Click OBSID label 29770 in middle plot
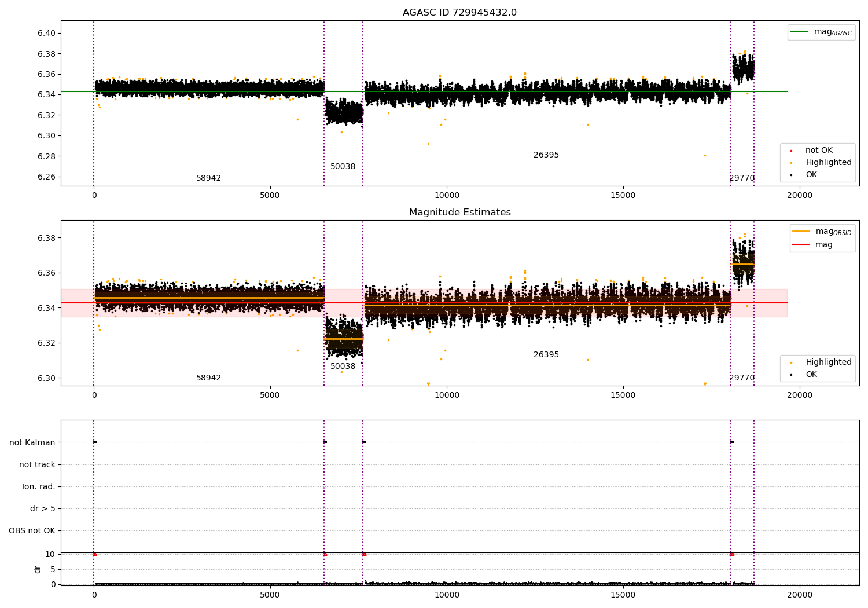868x608 pixels. 742,378
